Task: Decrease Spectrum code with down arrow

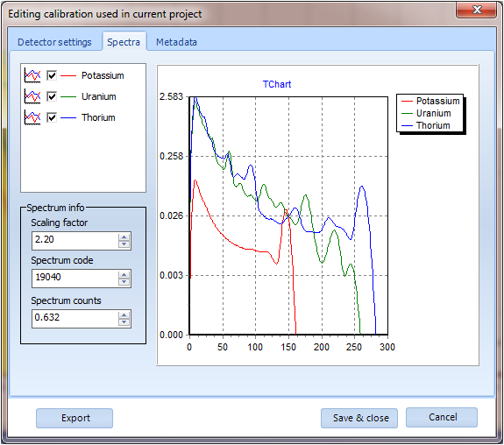Action: click(124, 282)
